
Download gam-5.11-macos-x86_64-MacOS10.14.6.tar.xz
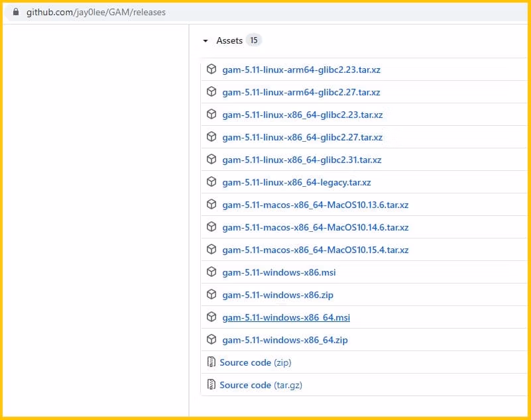coord(315,227)
